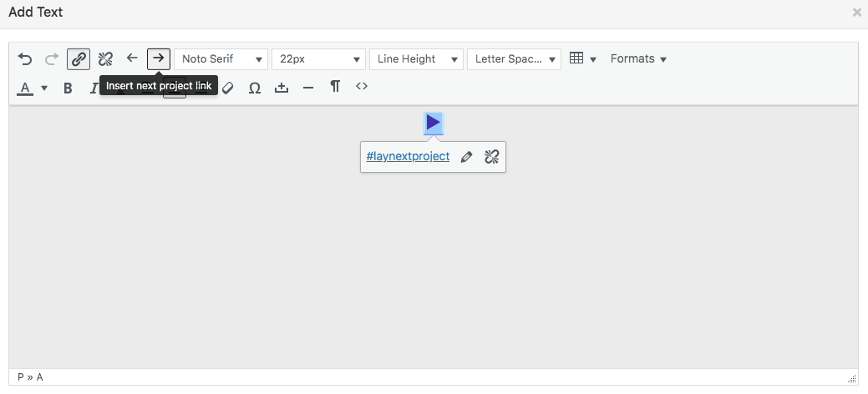Click the Remove link icon in toolbar
Image resolution: width=868 pixels, height=394 pixels.
(105, 59)
